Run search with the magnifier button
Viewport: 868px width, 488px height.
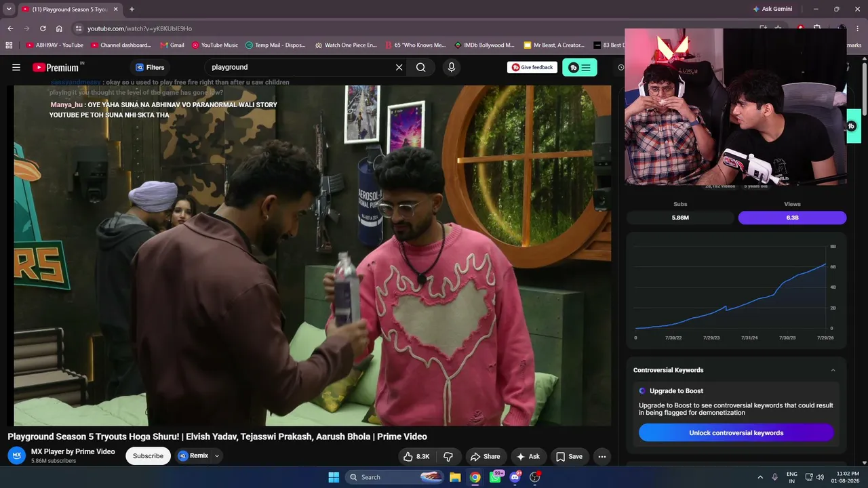click(x=421, y=67)
